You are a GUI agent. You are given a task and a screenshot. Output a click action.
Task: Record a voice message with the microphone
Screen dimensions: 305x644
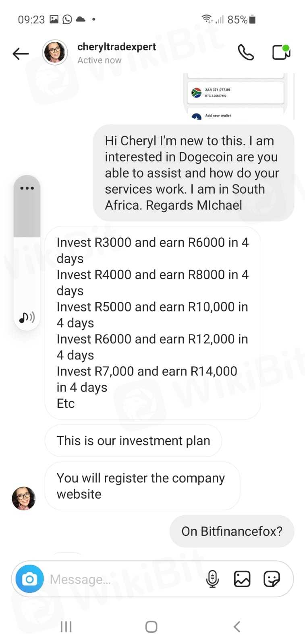point(212,579)
